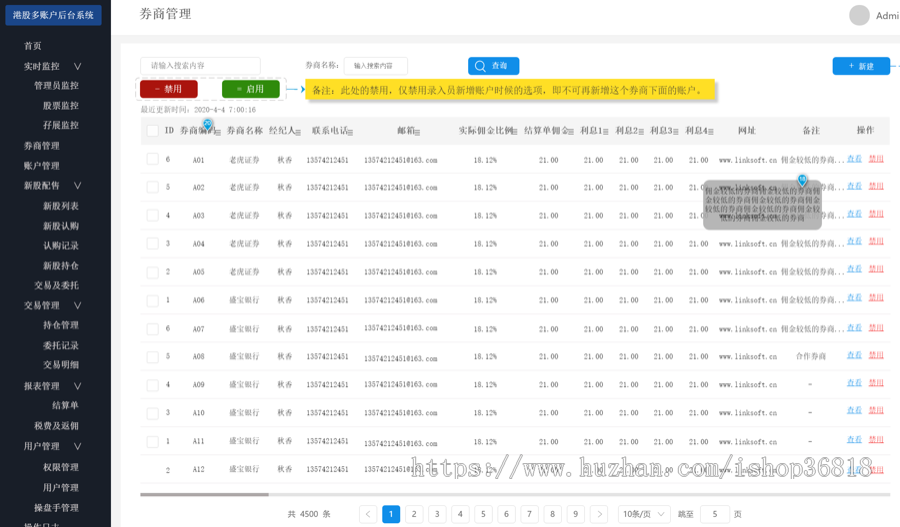Click 查看 link in A08 row
The image size is (900, 527).
coord(854,355)
